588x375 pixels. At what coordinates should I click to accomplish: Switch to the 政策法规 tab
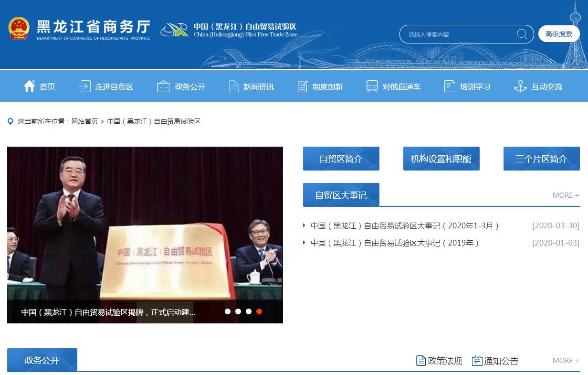tap(439, 361)
